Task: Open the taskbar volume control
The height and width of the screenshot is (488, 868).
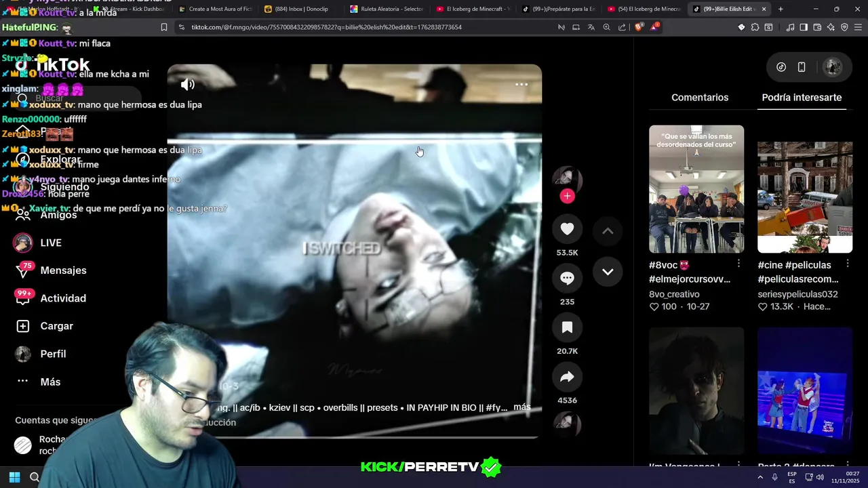Action: tap(820, 477)
